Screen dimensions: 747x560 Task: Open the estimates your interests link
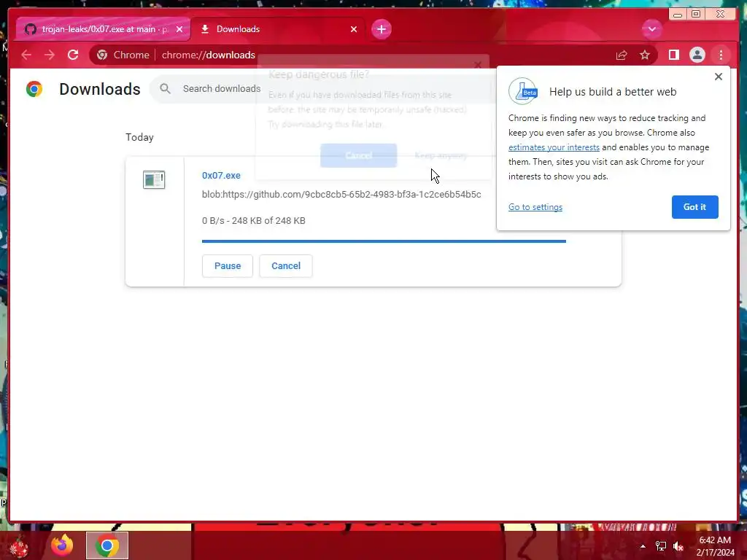coord(554,147)
